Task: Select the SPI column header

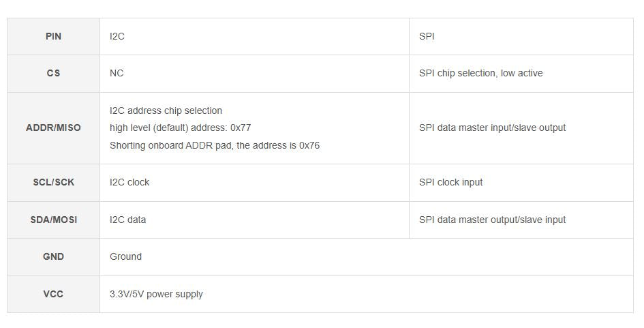Action: (427, 36)
